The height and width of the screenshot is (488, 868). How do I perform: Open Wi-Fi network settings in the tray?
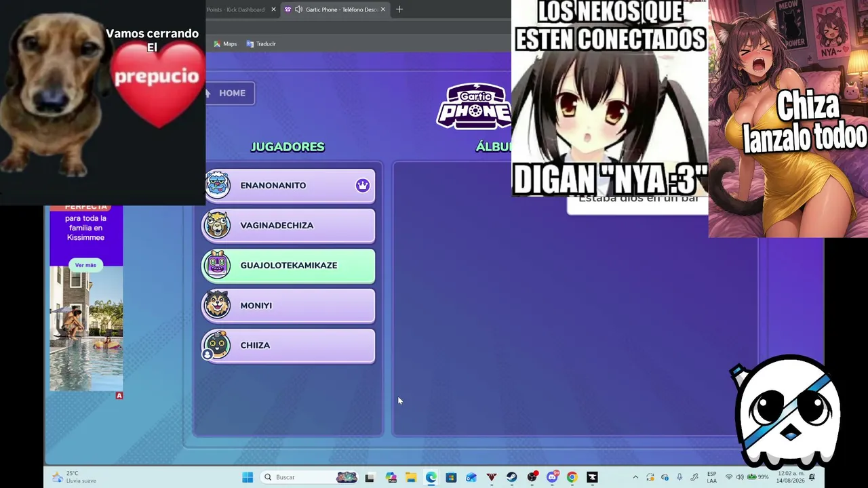pyautogui.click(x=729, y=477)
